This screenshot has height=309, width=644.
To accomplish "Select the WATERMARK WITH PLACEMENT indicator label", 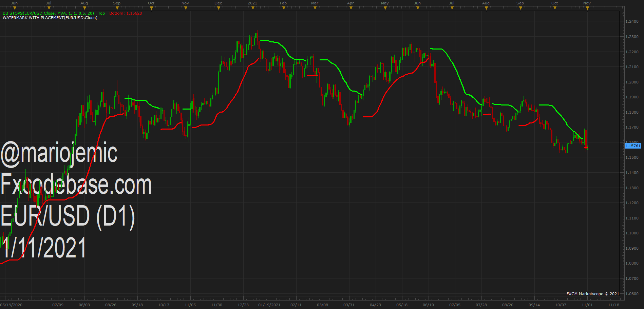I will tap(50, 18).
